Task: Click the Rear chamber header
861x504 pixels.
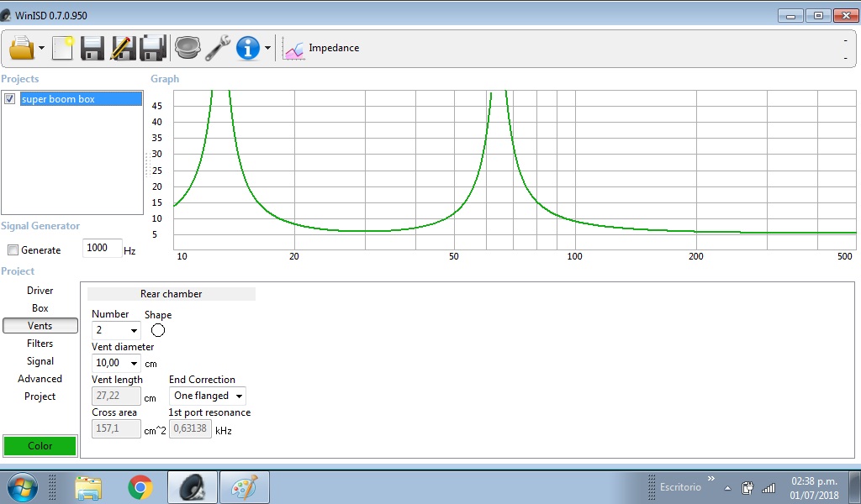Action: (x=172, y=294)
